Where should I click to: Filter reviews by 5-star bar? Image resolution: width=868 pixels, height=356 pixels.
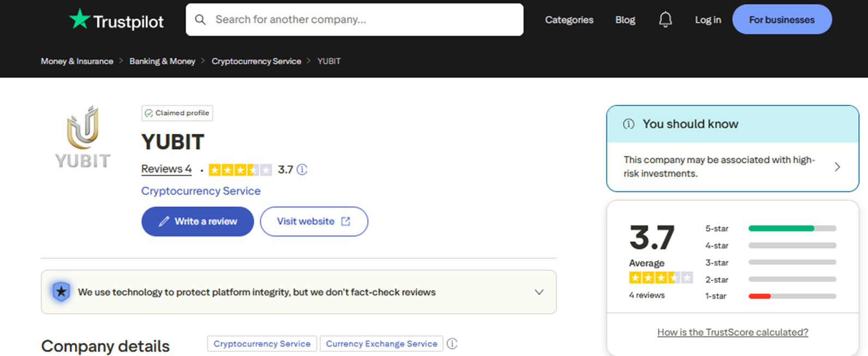792,228
